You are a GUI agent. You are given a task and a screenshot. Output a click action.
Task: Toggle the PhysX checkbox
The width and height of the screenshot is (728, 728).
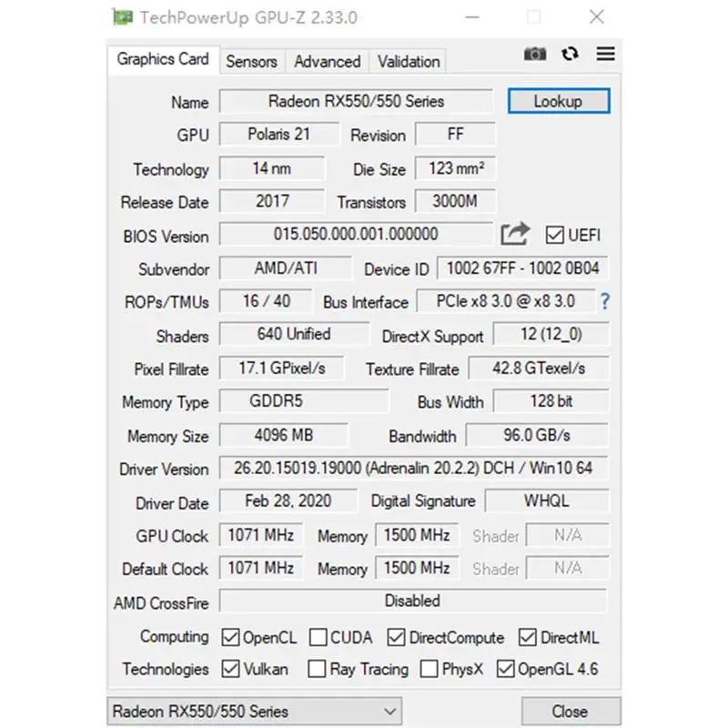click(x=429, y=669)
